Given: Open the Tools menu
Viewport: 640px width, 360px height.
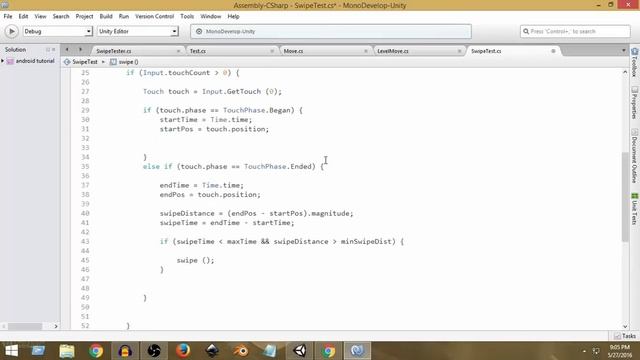Looking at the screenshot, I should pos(187,16).
